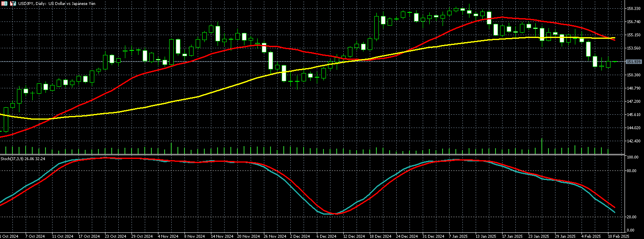The image size is (644, 239).
Task: Select the 14 Nov 2024 date label
Action: pyautogui.click(x=220, y=237)
